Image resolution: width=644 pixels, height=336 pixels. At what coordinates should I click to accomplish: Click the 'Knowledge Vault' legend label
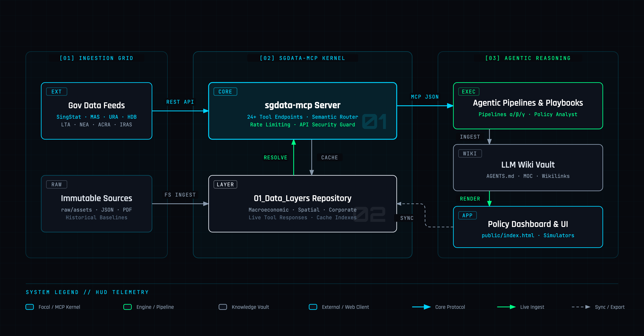coord(250,307)
